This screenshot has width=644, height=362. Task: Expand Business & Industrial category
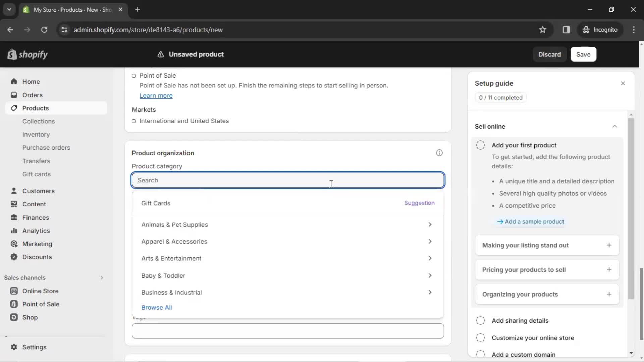click(430, 292)
